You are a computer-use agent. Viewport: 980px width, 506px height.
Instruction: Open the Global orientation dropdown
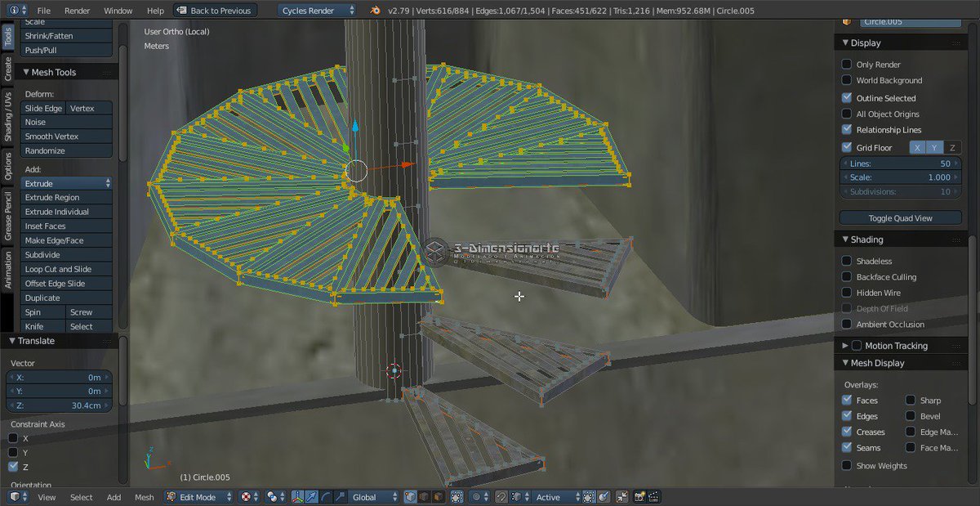[374, 497]
